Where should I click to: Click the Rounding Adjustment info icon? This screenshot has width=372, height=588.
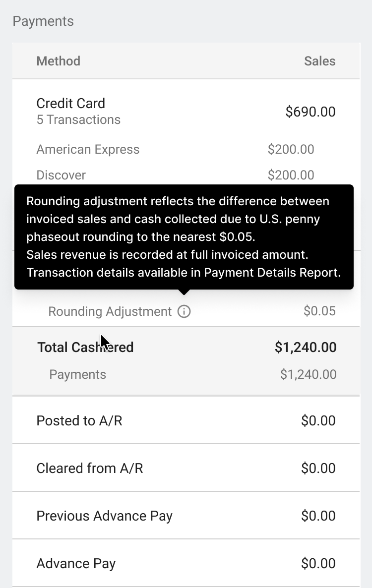click(x=184, y=311)
